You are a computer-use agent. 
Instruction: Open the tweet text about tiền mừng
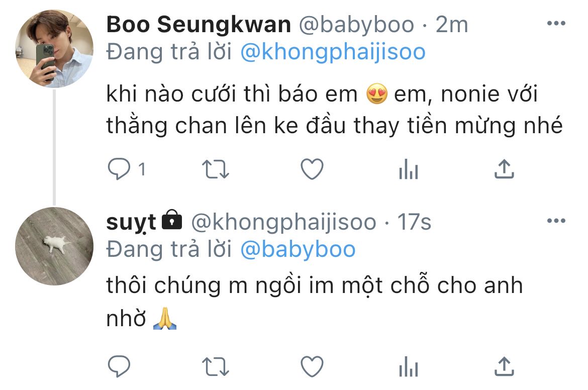click(335, 110)
